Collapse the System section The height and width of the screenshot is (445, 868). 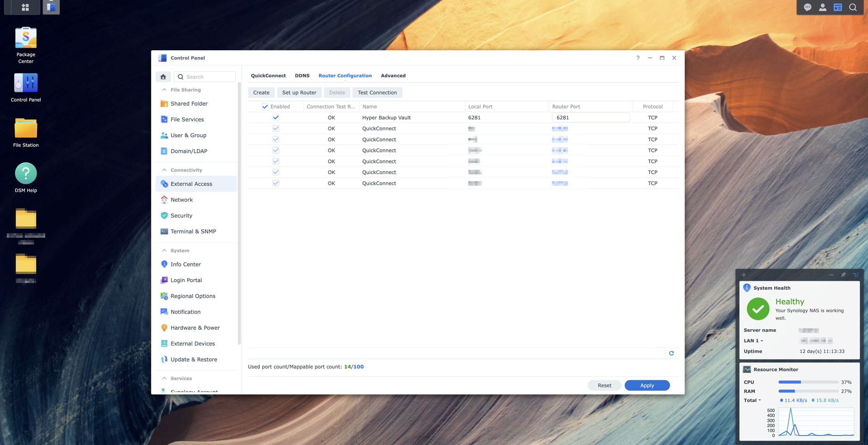click(x=165, y=251)
